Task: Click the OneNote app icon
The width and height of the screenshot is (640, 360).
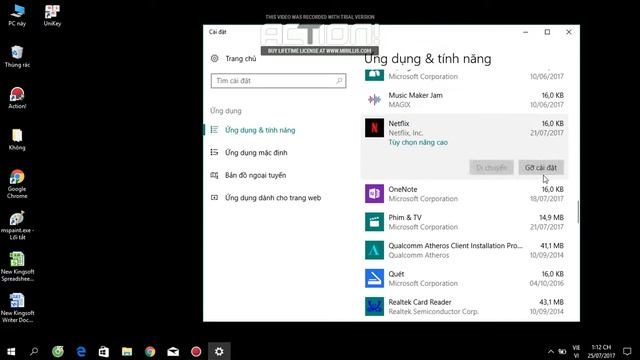Action: tap(374, 193)
